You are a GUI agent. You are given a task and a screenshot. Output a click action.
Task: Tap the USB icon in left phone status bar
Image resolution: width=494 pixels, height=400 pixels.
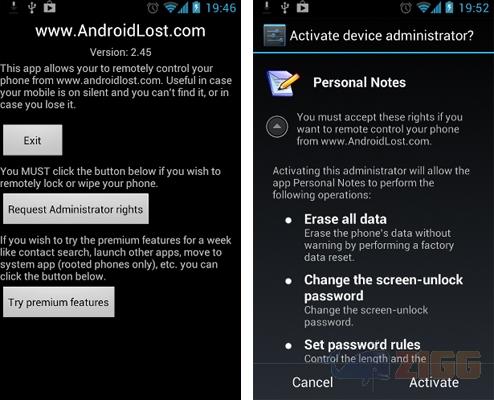pos(32,7)
